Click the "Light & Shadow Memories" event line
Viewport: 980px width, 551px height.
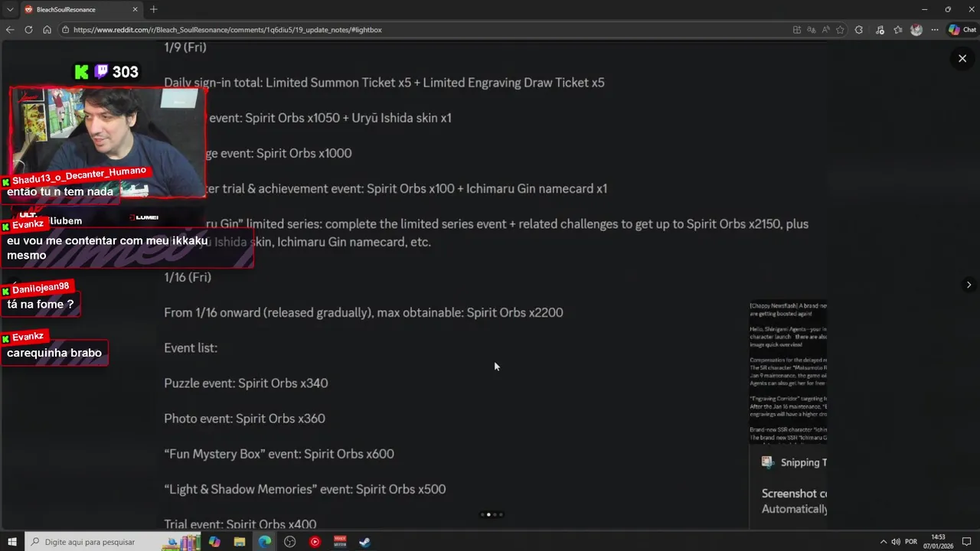click(x=305, y=489)
